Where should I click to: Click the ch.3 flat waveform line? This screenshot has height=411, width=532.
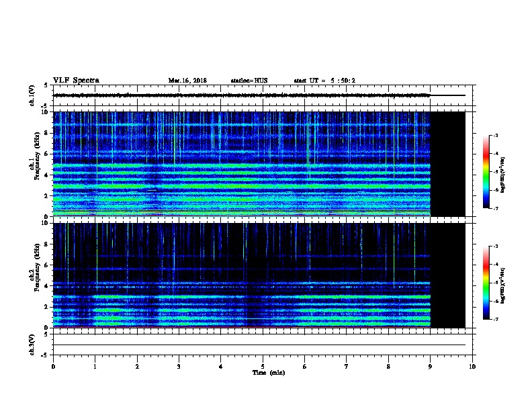click(x=259, y=345)
